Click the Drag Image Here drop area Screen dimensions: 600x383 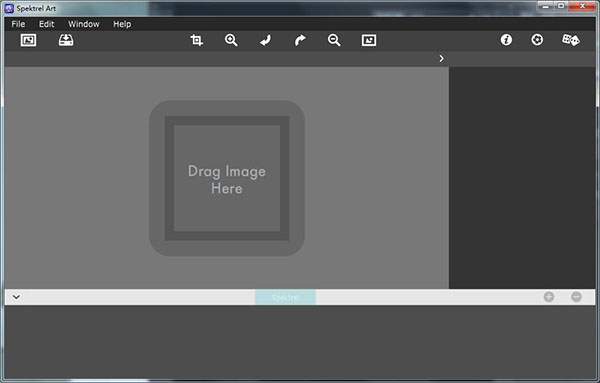tap(227, 178)
